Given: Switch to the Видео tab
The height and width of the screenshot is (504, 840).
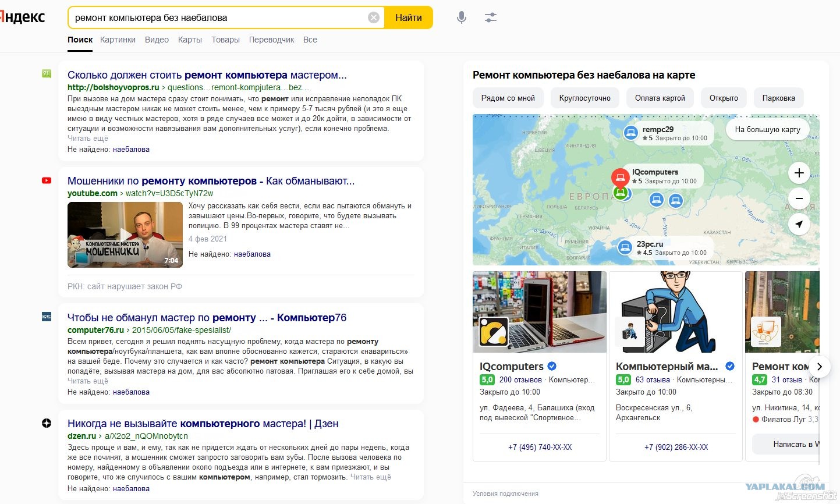Looking at the screenshot, I should 157,40.
